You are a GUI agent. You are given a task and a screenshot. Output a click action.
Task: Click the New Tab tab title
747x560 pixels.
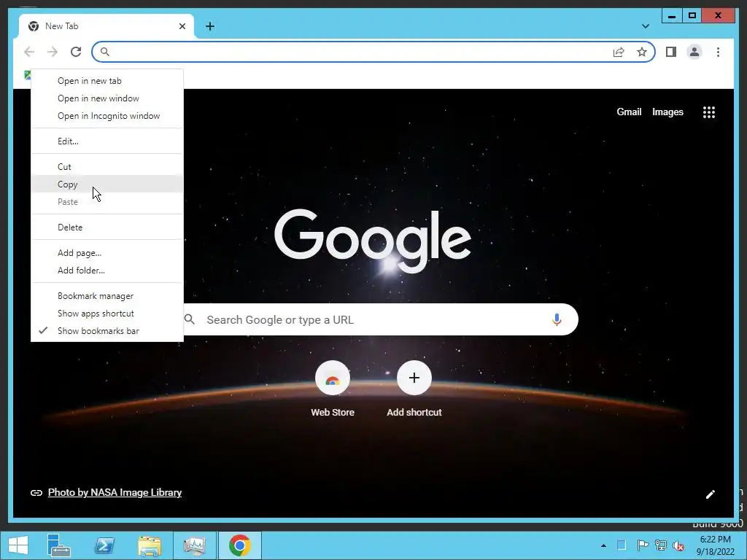click(x=62, y=26)
